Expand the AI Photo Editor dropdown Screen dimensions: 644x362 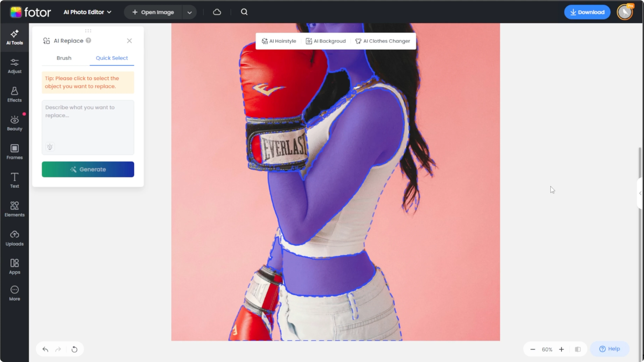click(x=87, y=12)
